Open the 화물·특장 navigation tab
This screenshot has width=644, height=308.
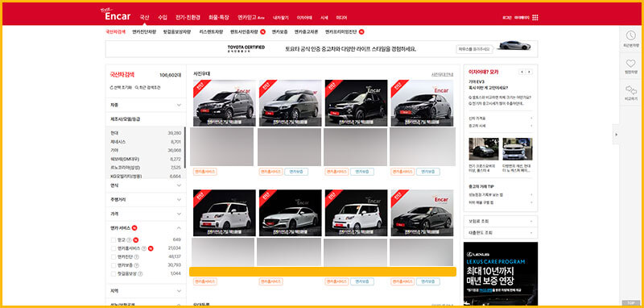[x=218, y=18]
